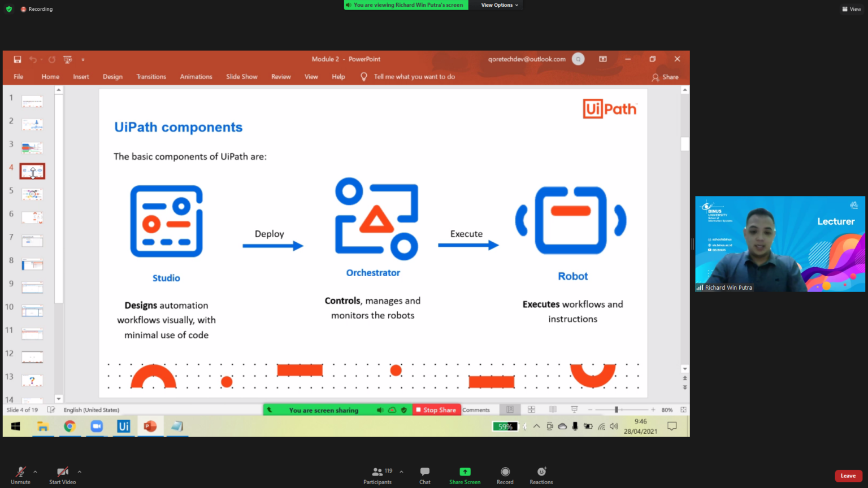Mute shared screen audio in green sharing bar
The image size is (868, 488).
point(380,409)
